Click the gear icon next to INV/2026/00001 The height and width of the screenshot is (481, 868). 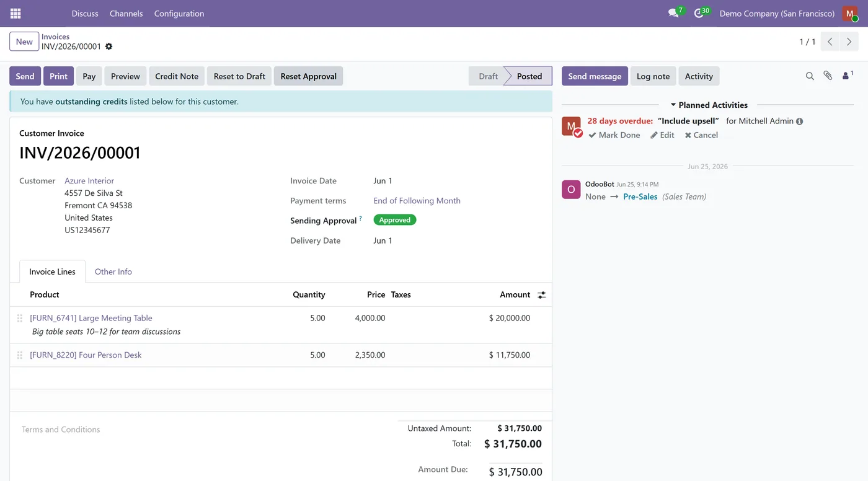pyautogui.click(x=109, y=46)
